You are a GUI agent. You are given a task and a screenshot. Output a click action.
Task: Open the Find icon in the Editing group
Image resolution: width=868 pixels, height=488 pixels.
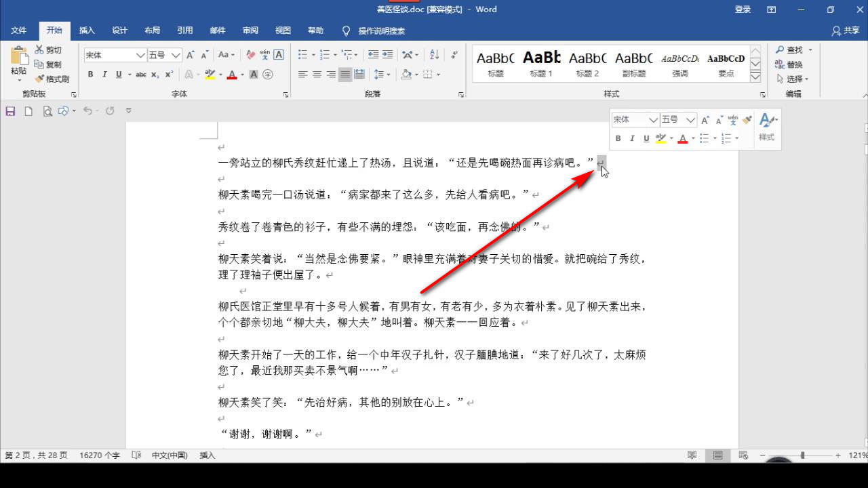pyautogui.click(x=791, y=49)
